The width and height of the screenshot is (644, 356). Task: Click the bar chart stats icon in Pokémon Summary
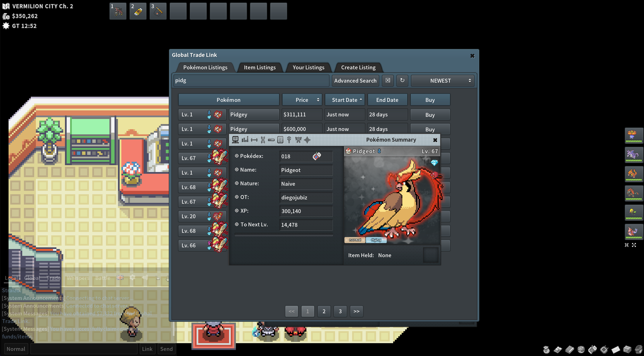point(244,140)
